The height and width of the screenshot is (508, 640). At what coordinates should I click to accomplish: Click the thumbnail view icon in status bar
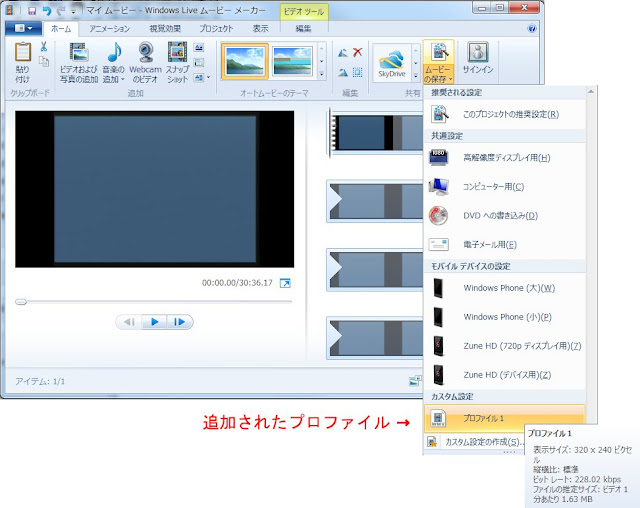[415, 381]
